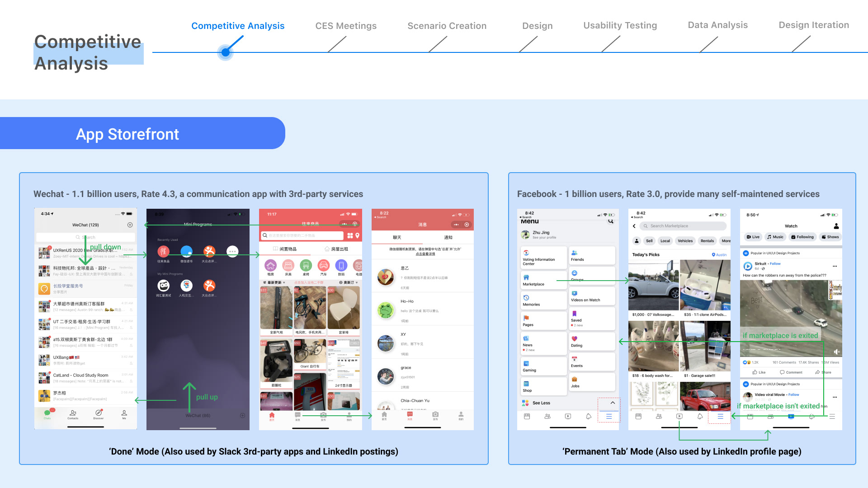Follow Sirkuit via the Follow link
Viewport: 868px width, 488px height.
point(775,263)
